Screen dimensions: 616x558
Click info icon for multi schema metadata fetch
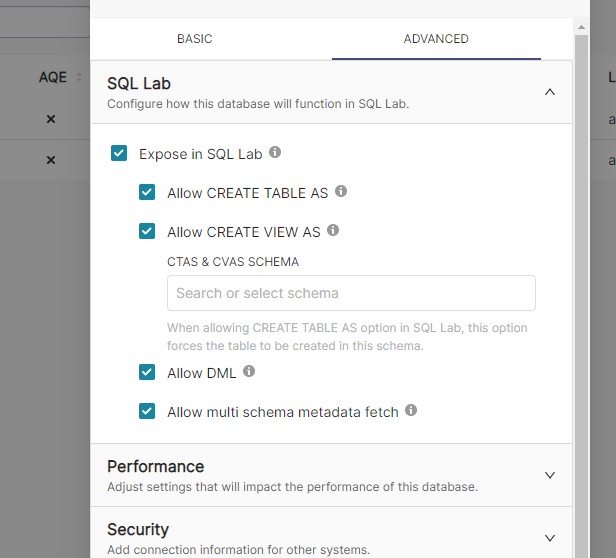[411, 410]
